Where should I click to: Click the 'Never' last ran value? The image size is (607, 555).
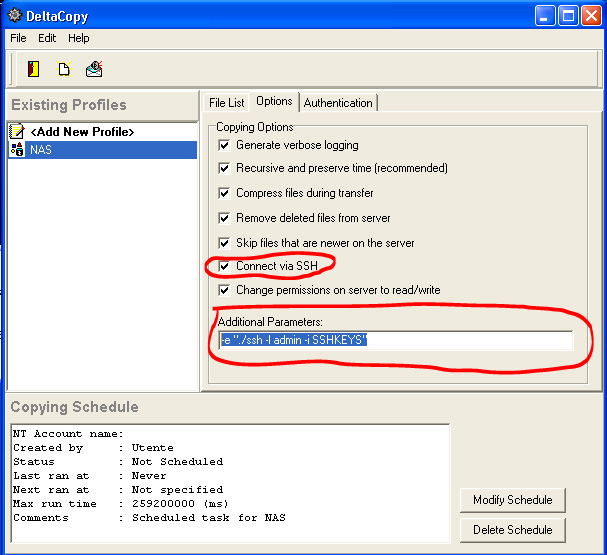149,476
